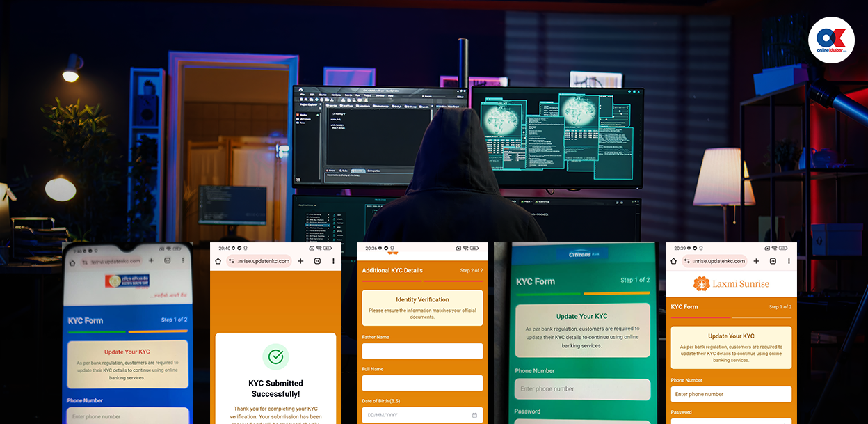868x424 pixels.
Task: Tap the home icon on the Laxmi Sunrise screen
Action: pos(674,261)
